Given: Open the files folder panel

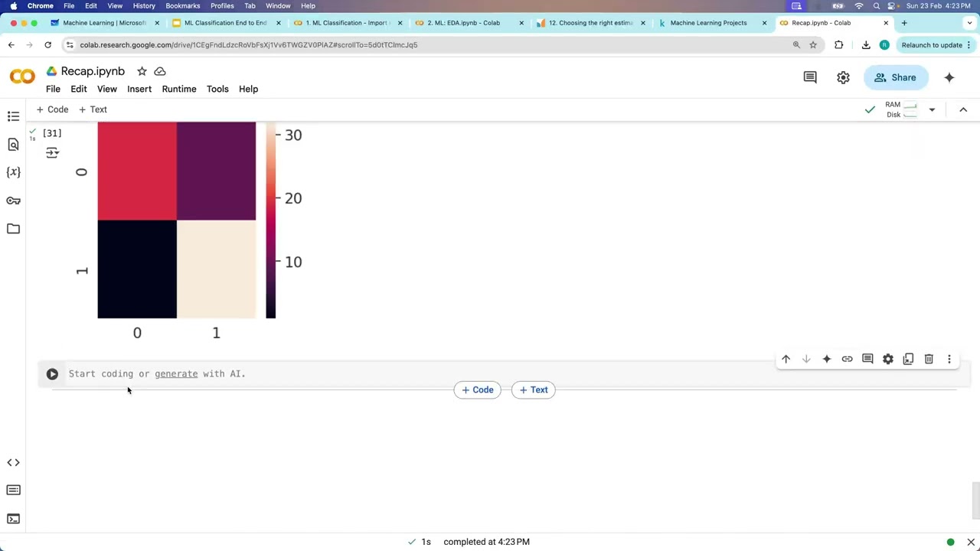Looking at the screenshot, I should [13, 229].
